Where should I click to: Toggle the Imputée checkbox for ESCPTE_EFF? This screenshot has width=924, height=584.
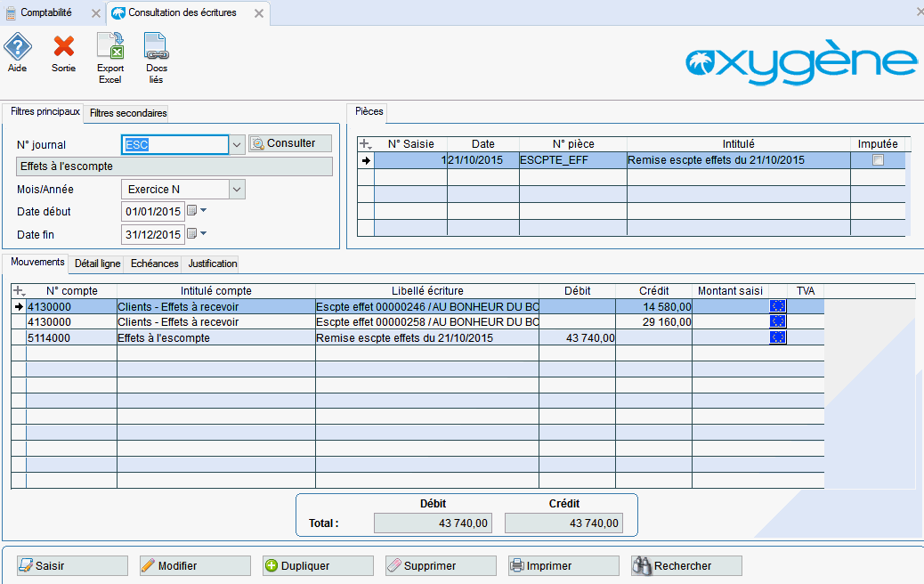(878, 159)
